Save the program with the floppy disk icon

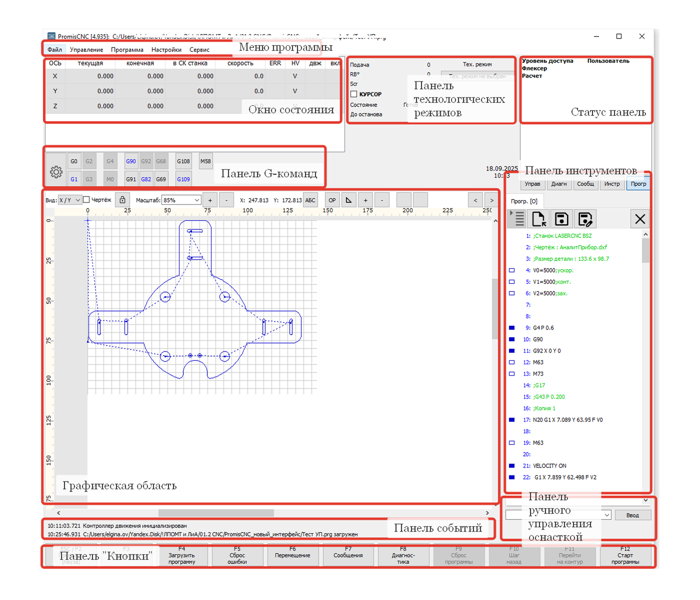[x=561, y=219]
